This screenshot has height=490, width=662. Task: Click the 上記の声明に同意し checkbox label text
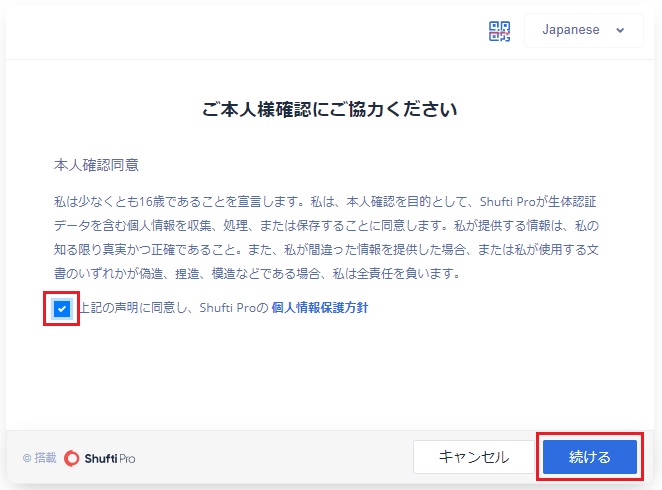click(x=132, y=308)
